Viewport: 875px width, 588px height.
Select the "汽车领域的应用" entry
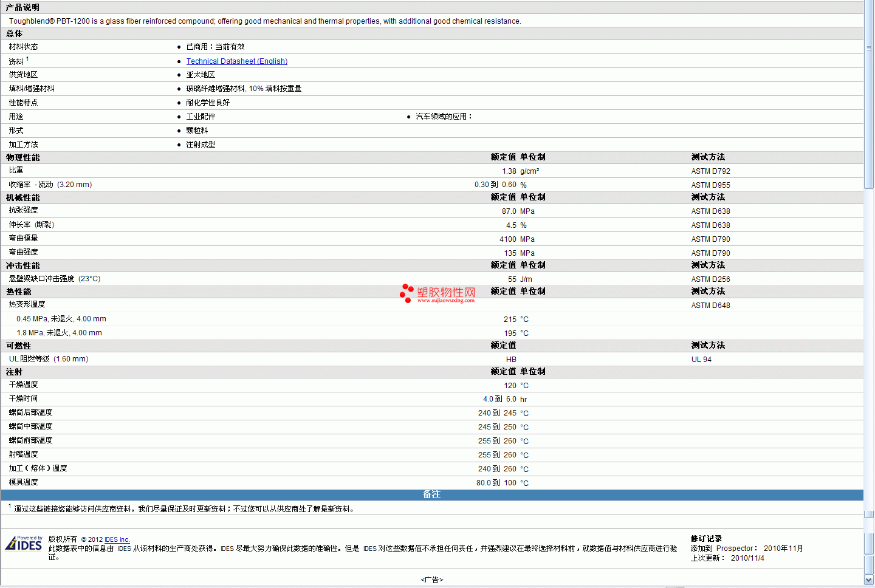pos(444,117)
